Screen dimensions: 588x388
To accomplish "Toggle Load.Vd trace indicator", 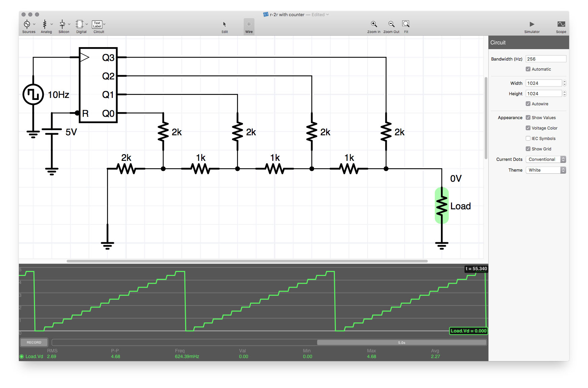I will (x=22, y=357).
